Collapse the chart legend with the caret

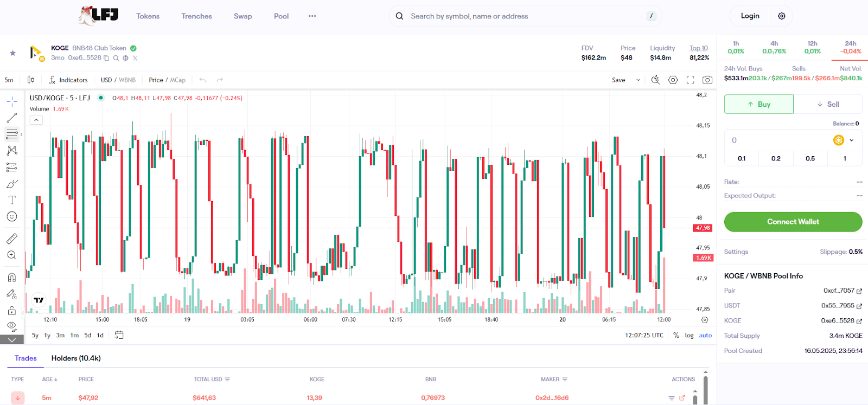[36, 120]
